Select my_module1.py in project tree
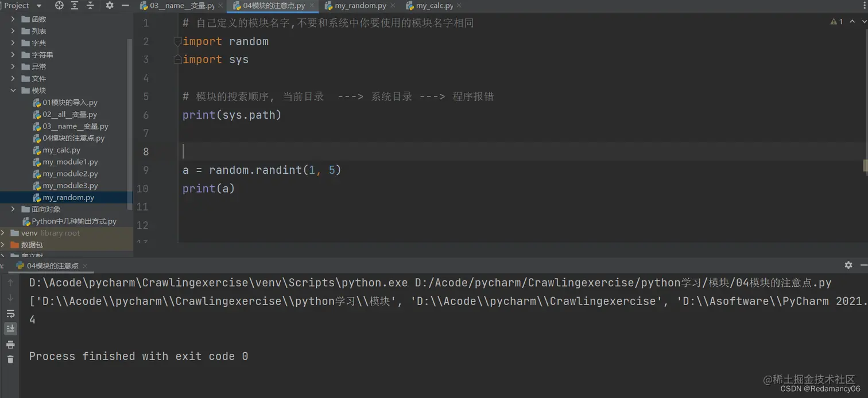Screen dimensions: 868x398 (x=70, y=162)
